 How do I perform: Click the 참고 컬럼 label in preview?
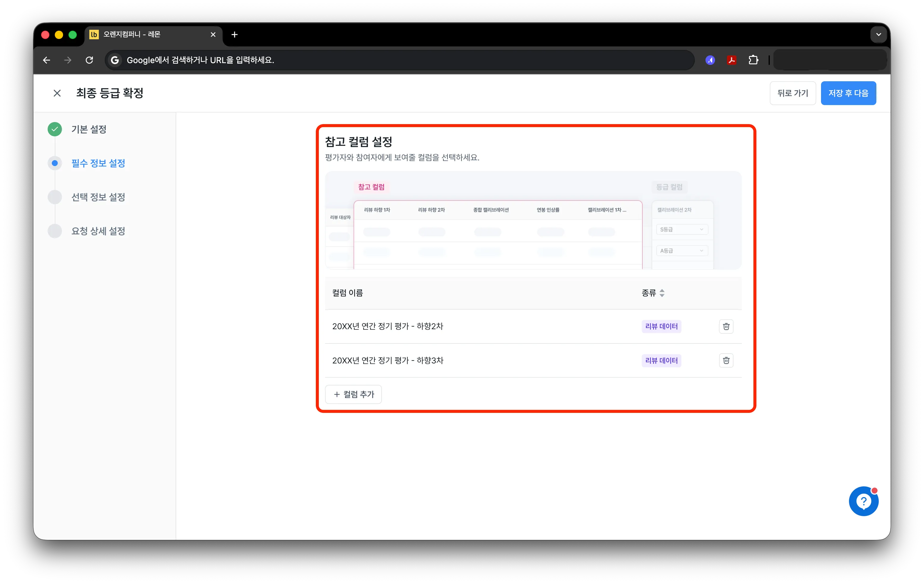point(371,187)
